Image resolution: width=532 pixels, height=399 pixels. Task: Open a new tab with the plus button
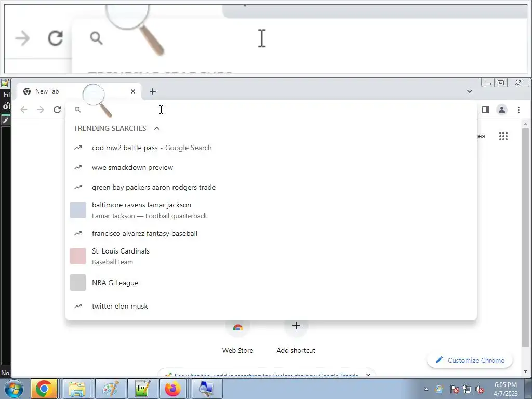(x=153, y=91)
